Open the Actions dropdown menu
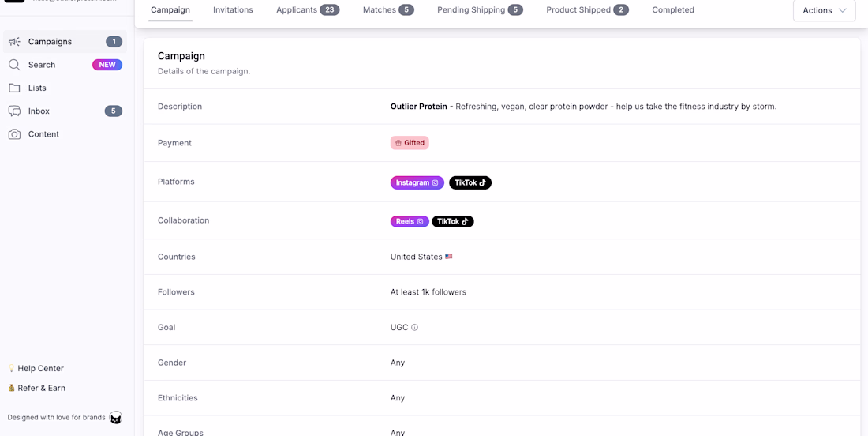Screen dimensions: 868x436 (824, 10)
